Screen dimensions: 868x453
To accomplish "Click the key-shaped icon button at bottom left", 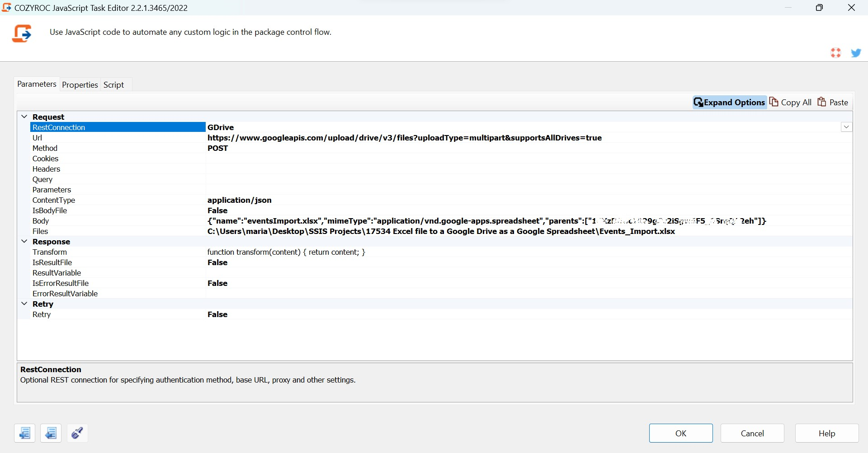I will pos(77,433).
